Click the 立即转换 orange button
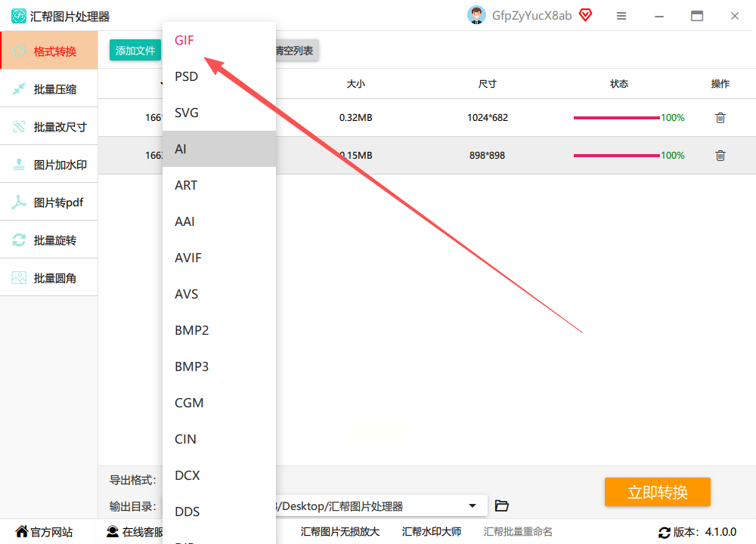 coord(658,492)
